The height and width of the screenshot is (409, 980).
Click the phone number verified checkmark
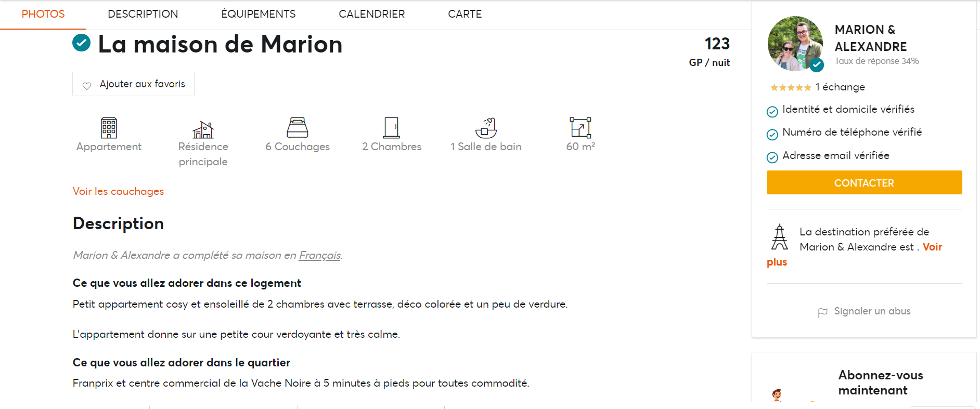click(772, 134)
